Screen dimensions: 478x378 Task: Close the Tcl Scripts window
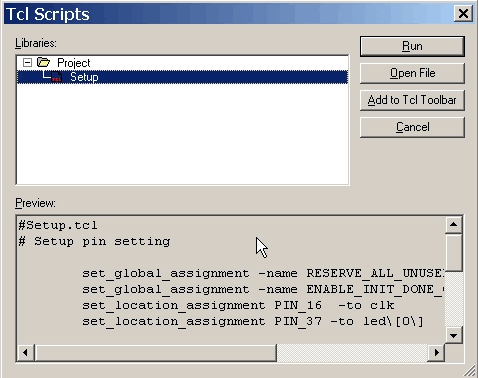point(463,14)
